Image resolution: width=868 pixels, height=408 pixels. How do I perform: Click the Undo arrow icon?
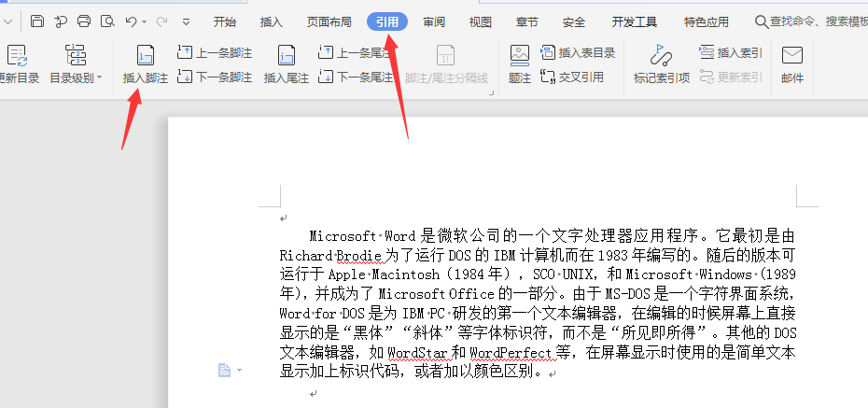(131, 21)
